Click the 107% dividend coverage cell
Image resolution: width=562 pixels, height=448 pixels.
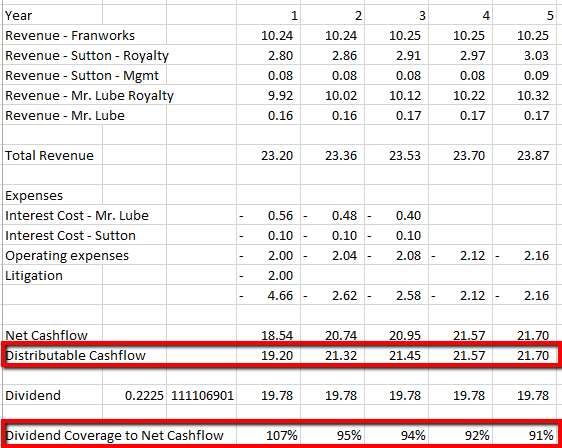point(268,435)
